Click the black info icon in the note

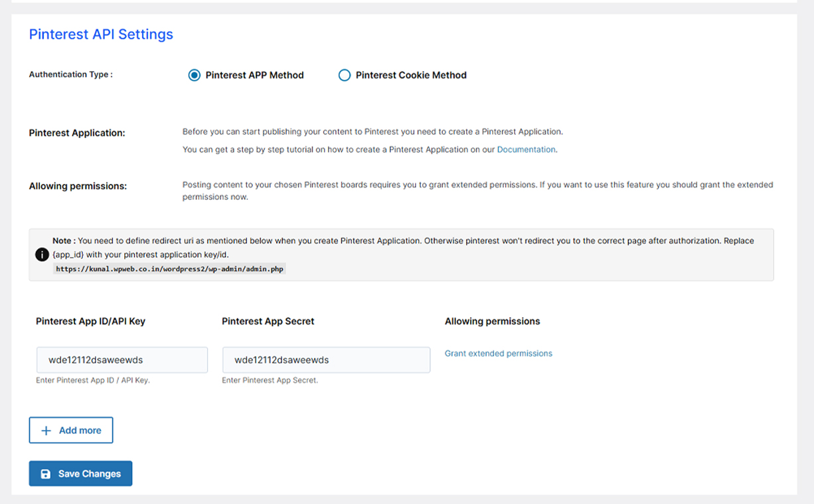click(41, 254)
